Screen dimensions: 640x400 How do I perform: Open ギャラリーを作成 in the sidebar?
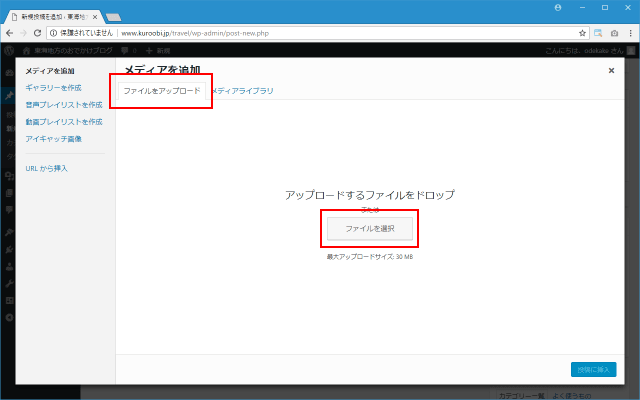(53, 88)
